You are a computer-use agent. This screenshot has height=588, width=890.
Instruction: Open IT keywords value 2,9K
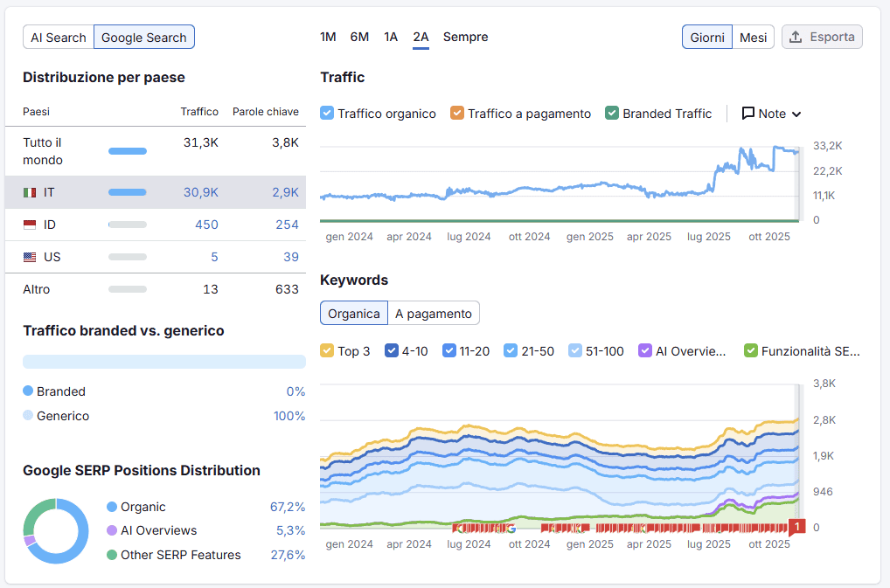(x=286, y=193)
